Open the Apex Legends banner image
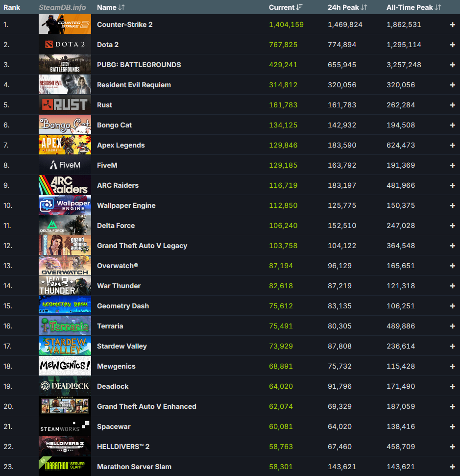This screenshot has height=476, width=460. (65, 145)
